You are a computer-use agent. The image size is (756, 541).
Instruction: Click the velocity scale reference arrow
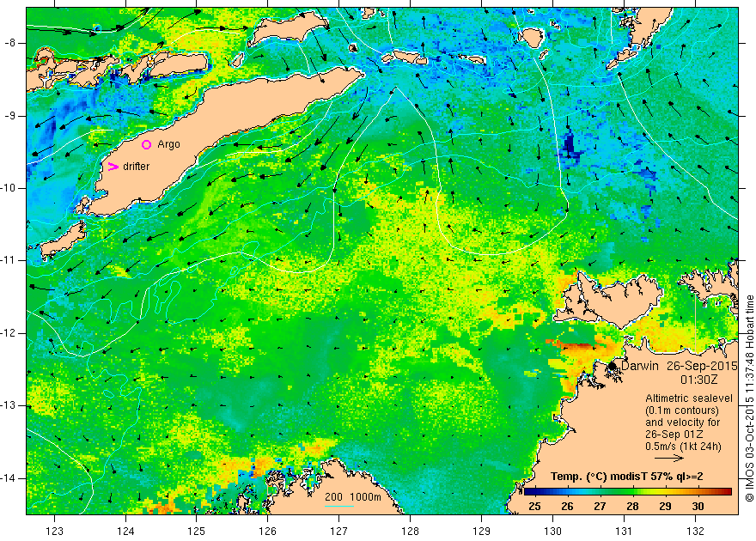click(668, 459)
